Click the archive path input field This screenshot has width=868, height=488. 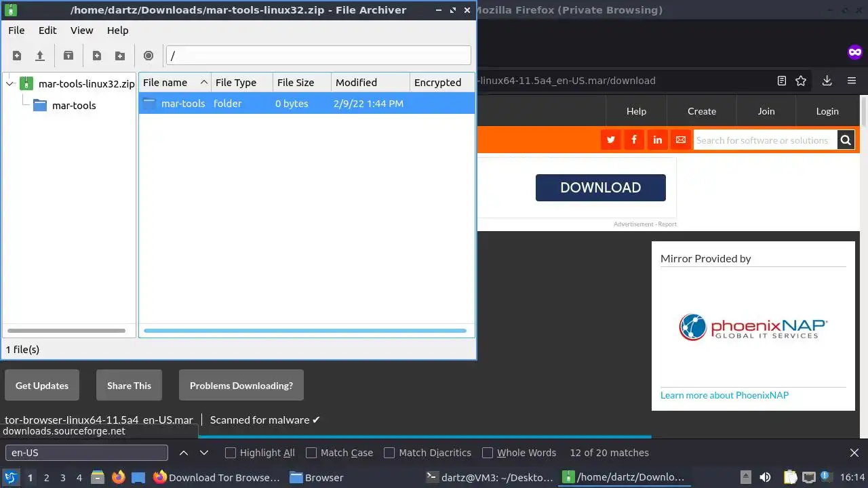[x=319, y=56]
